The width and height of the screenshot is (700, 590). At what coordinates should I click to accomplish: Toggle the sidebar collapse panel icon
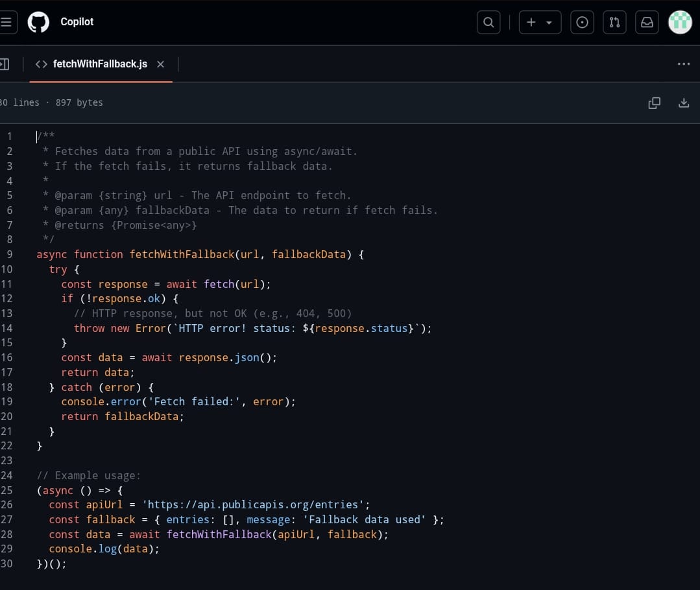coord(5,64)
